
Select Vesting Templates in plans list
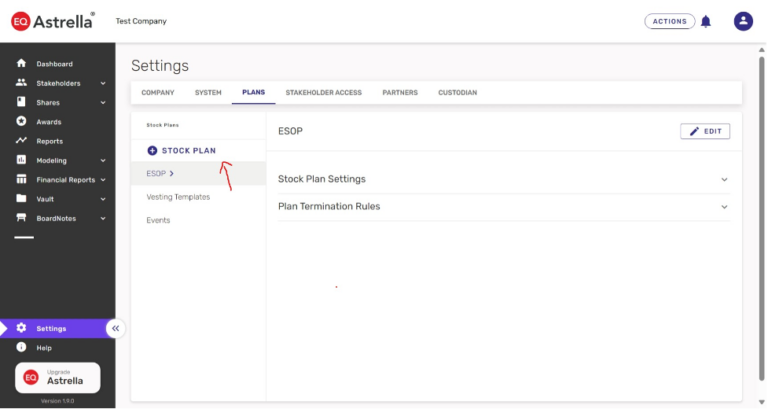tap(178, 197)
